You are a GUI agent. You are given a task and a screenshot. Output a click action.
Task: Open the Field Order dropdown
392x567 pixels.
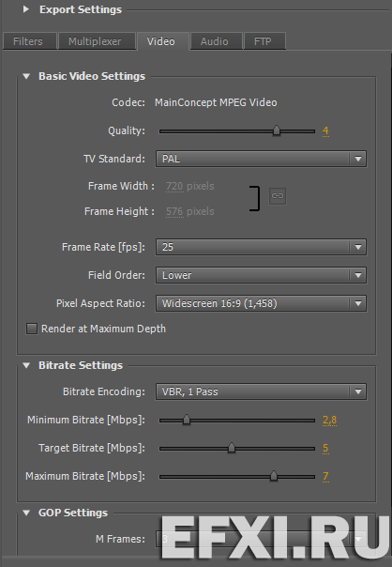pyautogui.click(x=261, y=275)
